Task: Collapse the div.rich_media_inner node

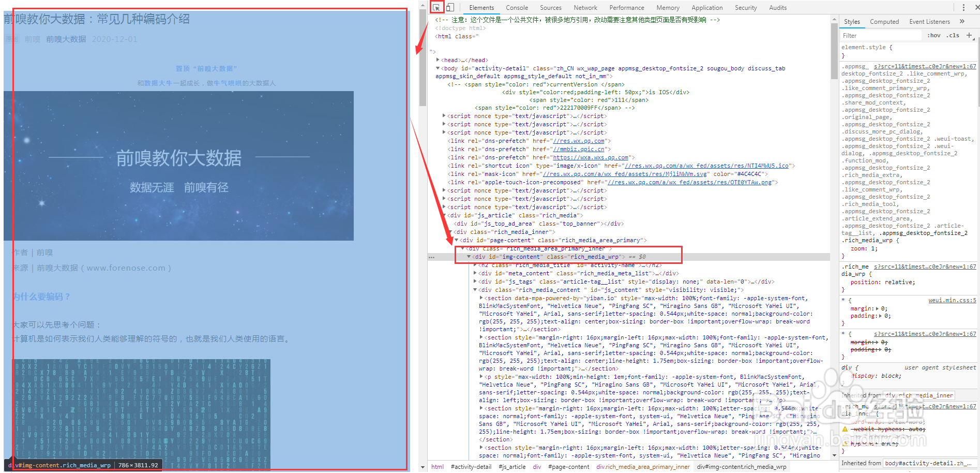Action: pyautogui.click(x=450, y=232)
